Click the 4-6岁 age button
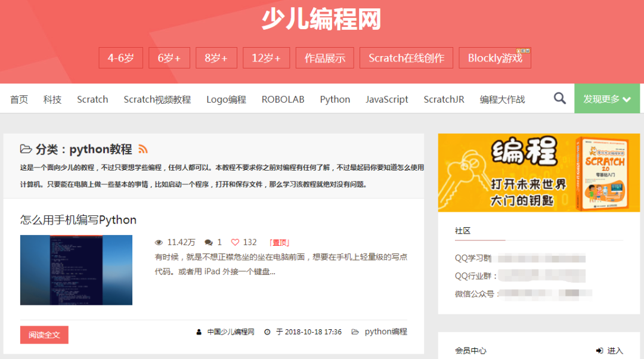 point(120,58)
